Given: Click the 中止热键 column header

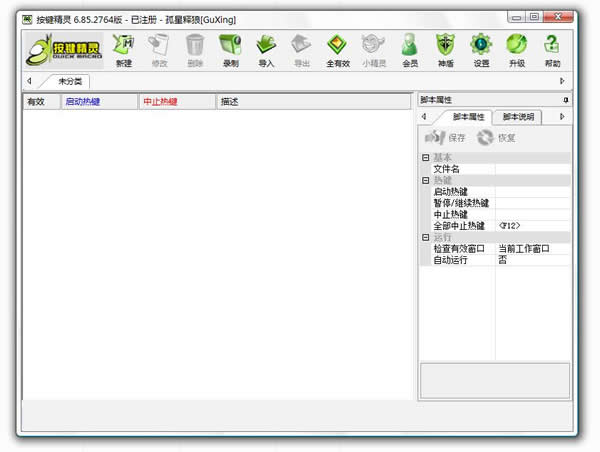Looking at the screenshot, I should click(x=176, y=101).
